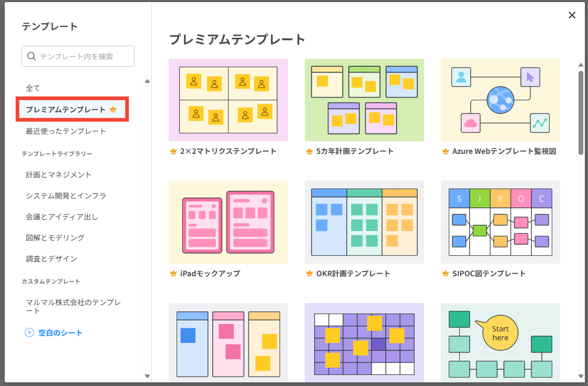Type in the テンプレート内を検索 field

tap(84, 56)
